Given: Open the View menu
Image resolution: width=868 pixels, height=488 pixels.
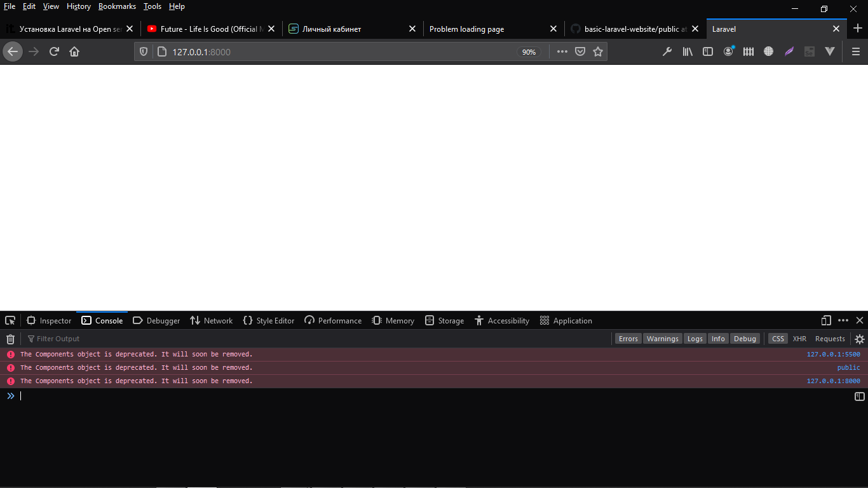Looking at the screenshot, I should [51, 6].
